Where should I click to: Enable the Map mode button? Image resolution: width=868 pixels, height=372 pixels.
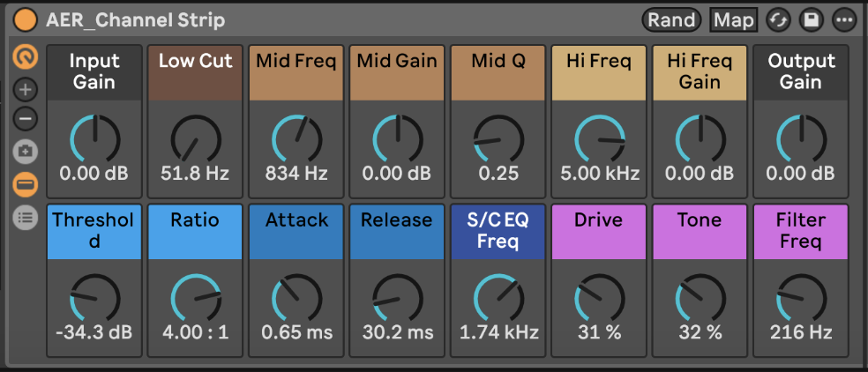734,20
